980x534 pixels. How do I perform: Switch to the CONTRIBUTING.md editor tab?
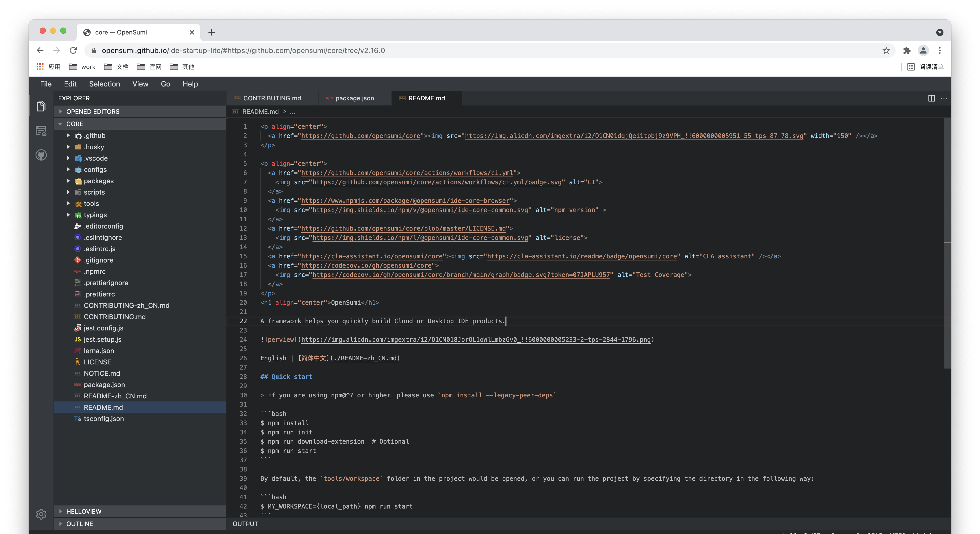[272, 98]
